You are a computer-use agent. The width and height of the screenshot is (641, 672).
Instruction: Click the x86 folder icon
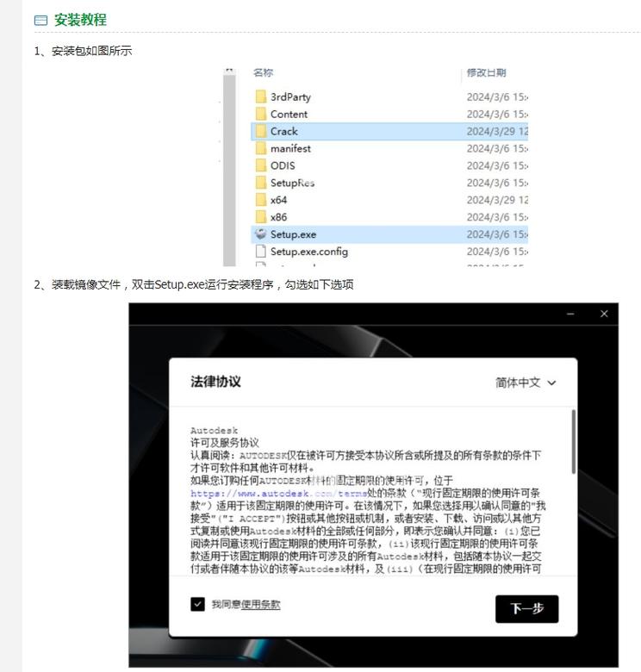(x=260, y=217)
